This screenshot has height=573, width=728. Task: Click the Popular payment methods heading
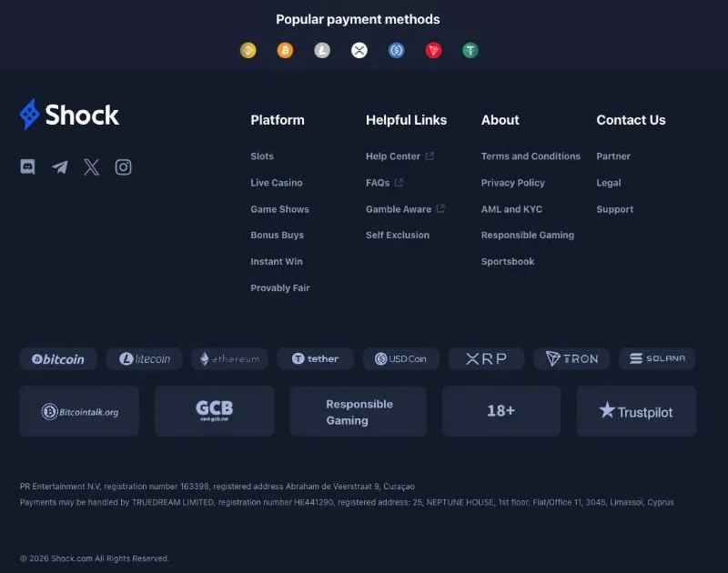click(358, 19)
